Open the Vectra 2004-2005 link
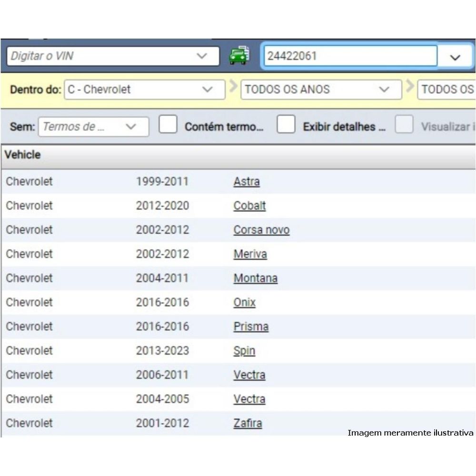Screen dimensions: 476x476 click(249, 399)
